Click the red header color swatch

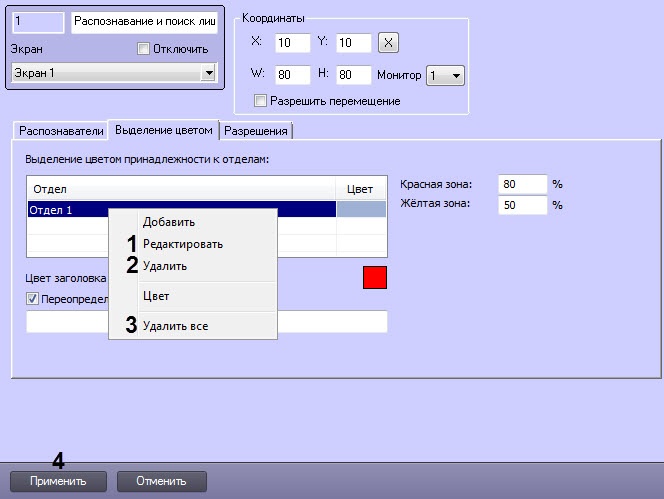coord(374,278)
